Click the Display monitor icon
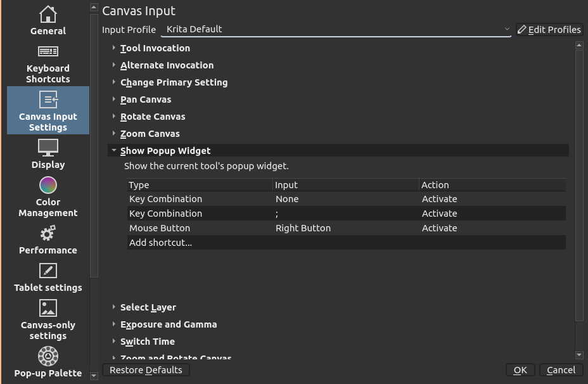Image resolution: width=588 pixels, height=384 pixels. (x=48, y=148)
